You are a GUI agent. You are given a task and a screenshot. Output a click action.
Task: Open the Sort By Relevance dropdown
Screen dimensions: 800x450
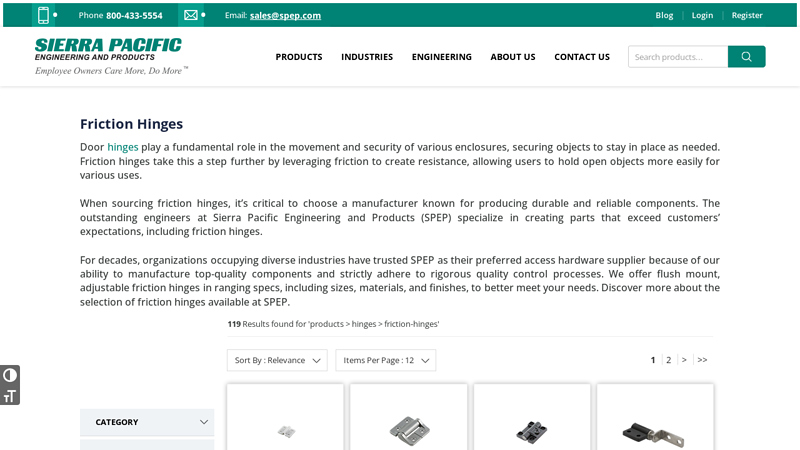point(277,360)
